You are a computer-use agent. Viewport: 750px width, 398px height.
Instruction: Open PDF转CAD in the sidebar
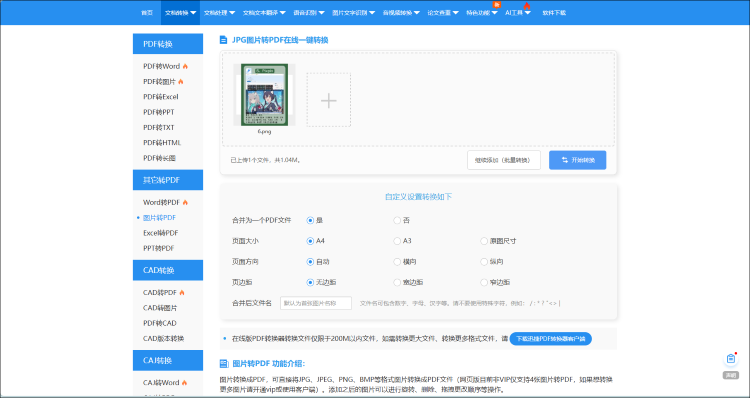(x=160, y=323)
